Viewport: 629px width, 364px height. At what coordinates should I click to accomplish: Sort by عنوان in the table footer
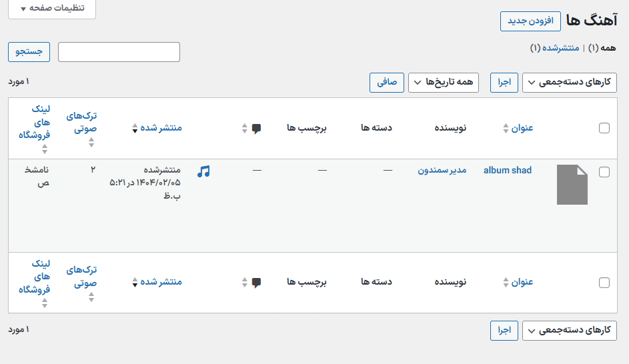click(x=518, y=282)
